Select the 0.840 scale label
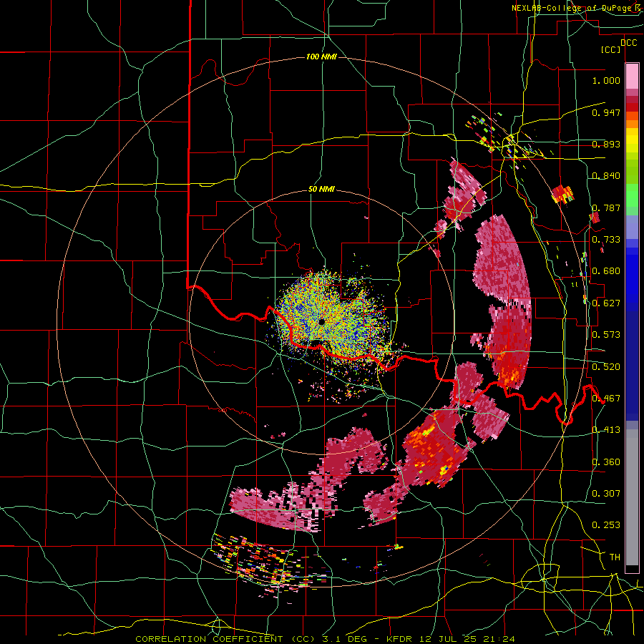 point(606,176)
